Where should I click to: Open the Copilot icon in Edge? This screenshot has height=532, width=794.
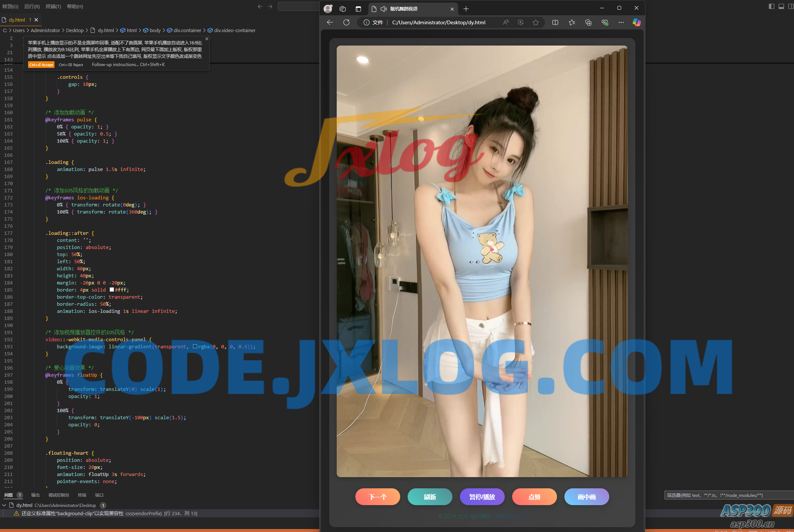coord(636,22)
